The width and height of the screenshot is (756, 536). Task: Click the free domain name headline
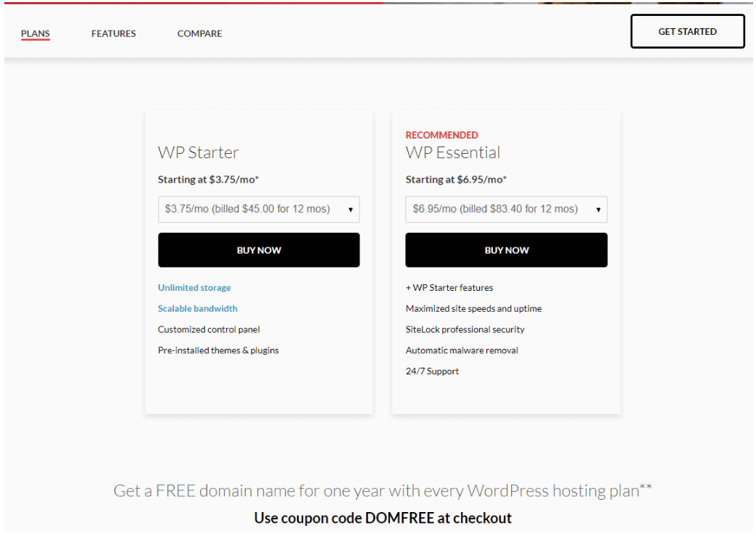[383, 490]
